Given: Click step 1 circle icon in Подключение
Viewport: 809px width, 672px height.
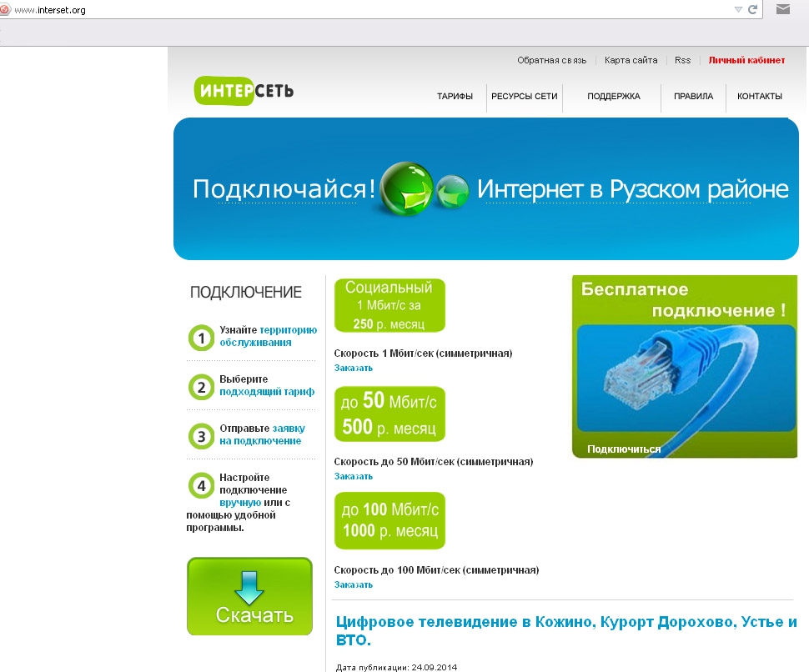Looking at the screenshot, I should 201,338.
